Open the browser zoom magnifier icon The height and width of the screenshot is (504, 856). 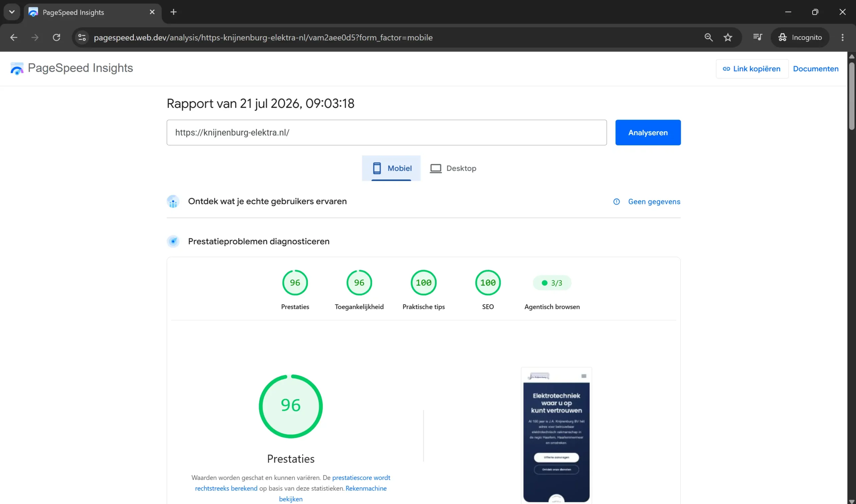click(x=709, y=37)
